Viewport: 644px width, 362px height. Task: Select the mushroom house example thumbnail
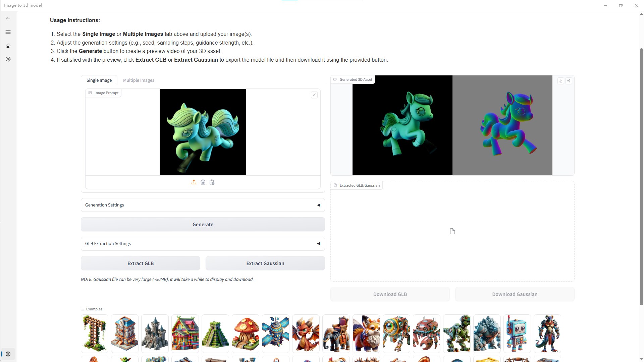[x=245, y=333]
